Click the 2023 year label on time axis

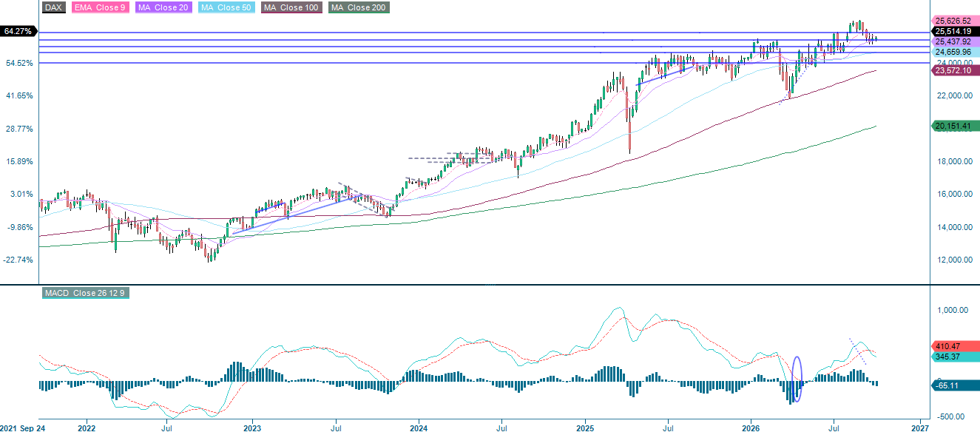[252, 428]
